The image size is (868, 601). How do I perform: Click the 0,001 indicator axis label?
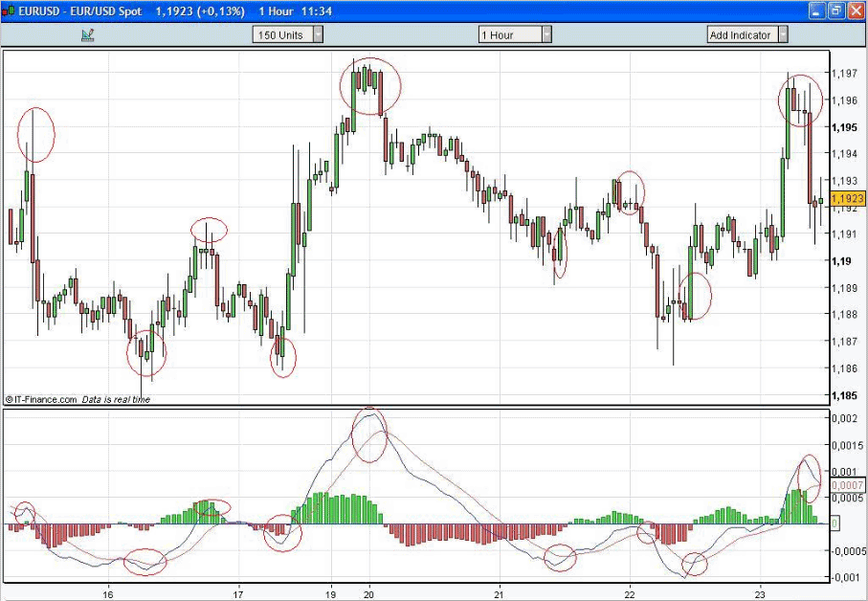point(844,471)
